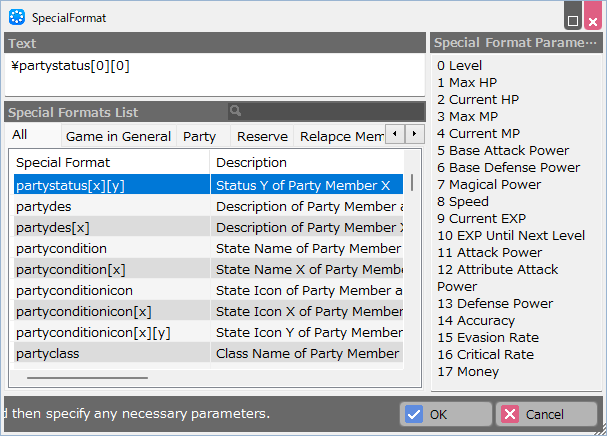The image size is (607, 436).
Task: Open the Game in General tab
Action: [115, 136]
